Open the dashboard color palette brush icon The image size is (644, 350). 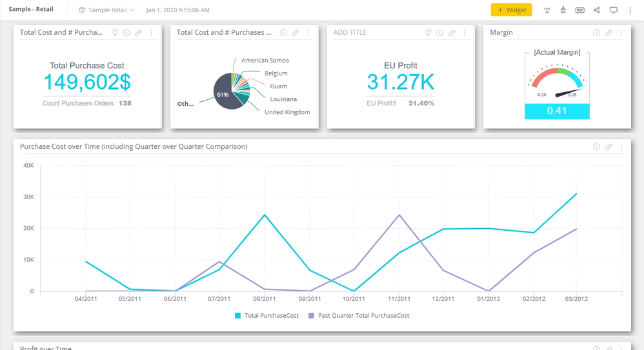coord(563,10)
